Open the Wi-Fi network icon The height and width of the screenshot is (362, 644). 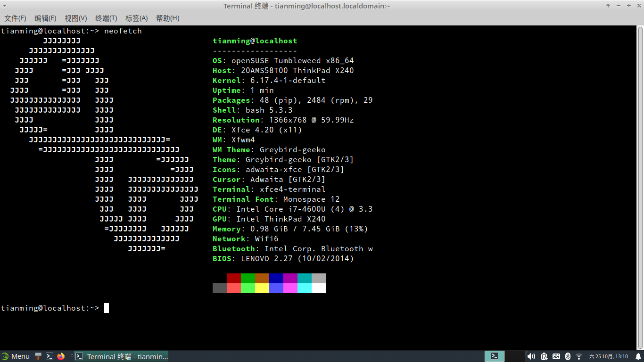pos(579,356)
